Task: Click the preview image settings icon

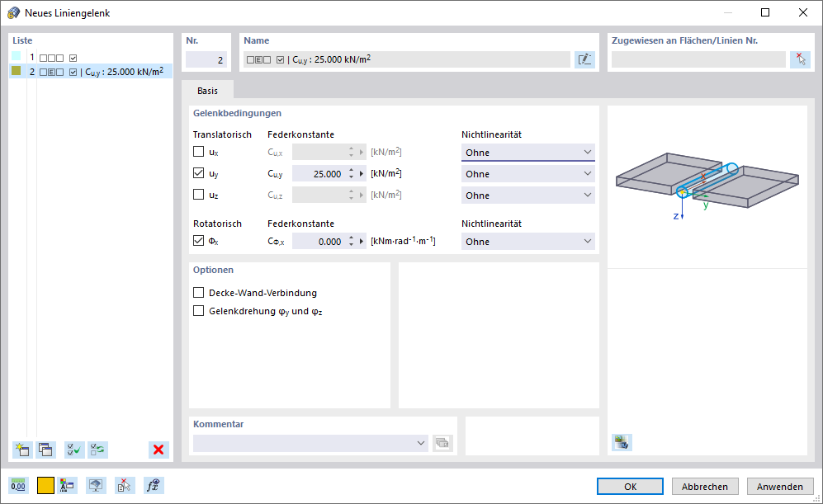Action: pos(622,442)
